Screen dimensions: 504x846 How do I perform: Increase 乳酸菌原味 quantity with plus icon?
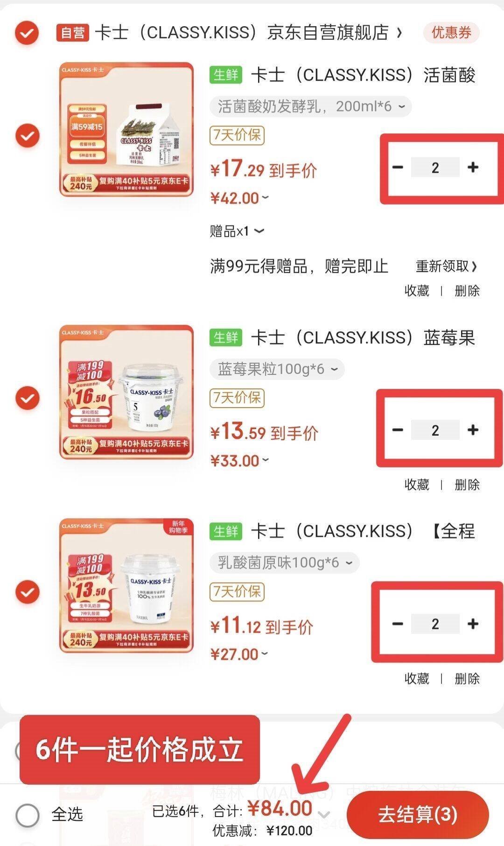[473, 623]
